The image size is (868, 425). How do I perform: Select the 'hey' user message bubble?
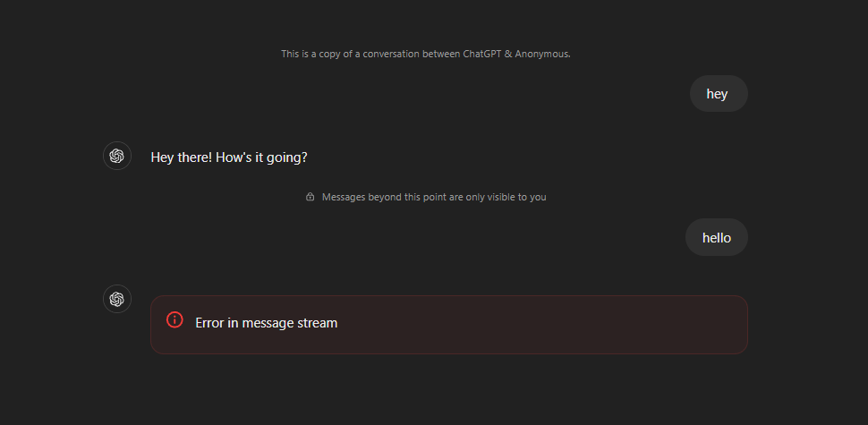pos(719,94)
